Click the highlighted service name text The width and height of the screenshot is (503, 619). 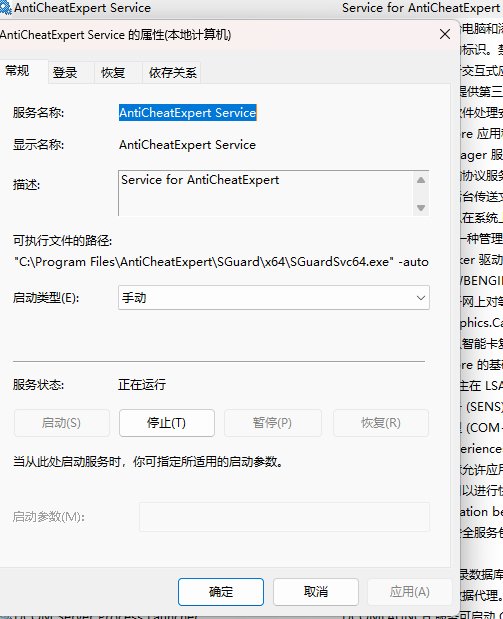pos(188,113)
